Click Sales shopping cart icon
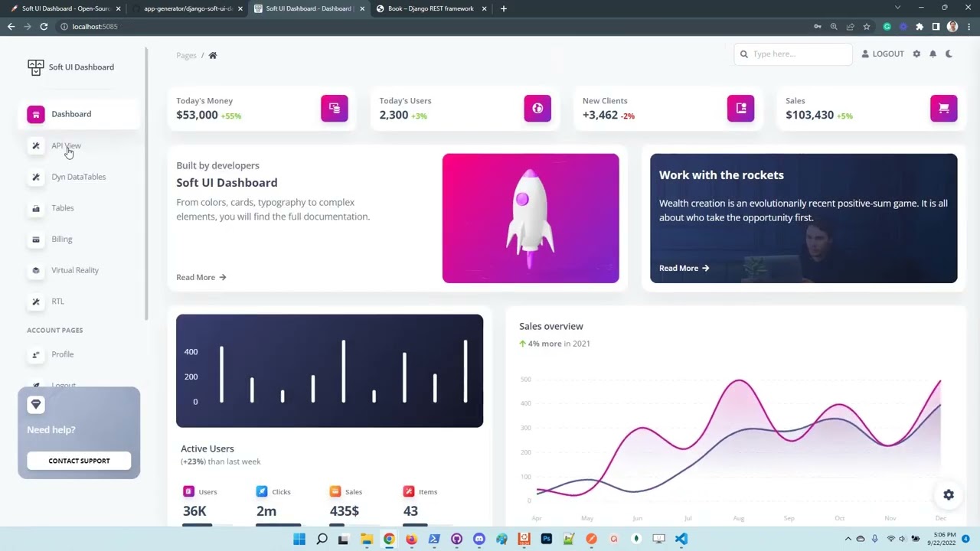Viewport: 980px width, 551px height. coord(944,108)
